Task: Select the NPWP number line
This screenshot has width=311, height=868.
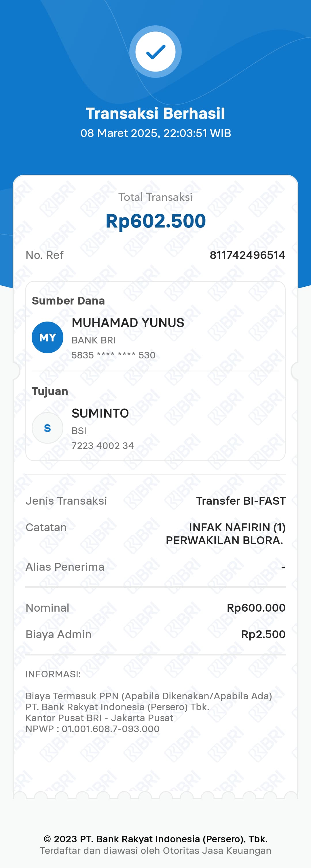Action: point(92,729)
